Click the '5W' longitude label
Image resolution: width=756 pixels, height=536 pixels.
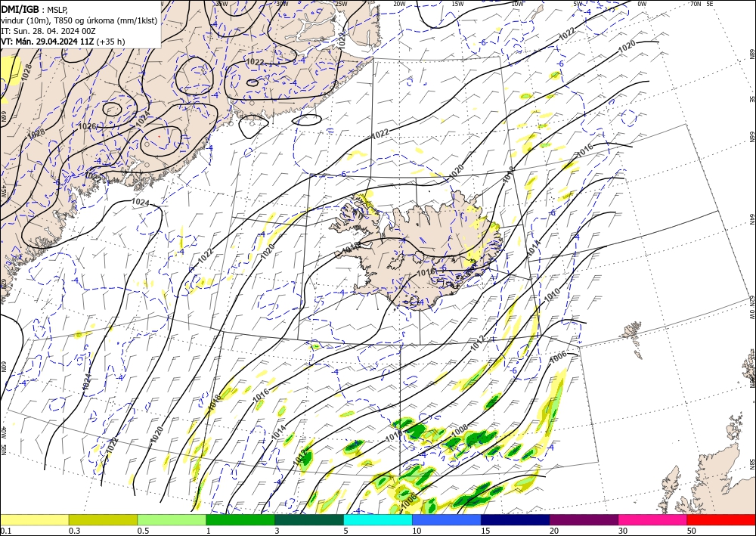[x=578, y=3]
